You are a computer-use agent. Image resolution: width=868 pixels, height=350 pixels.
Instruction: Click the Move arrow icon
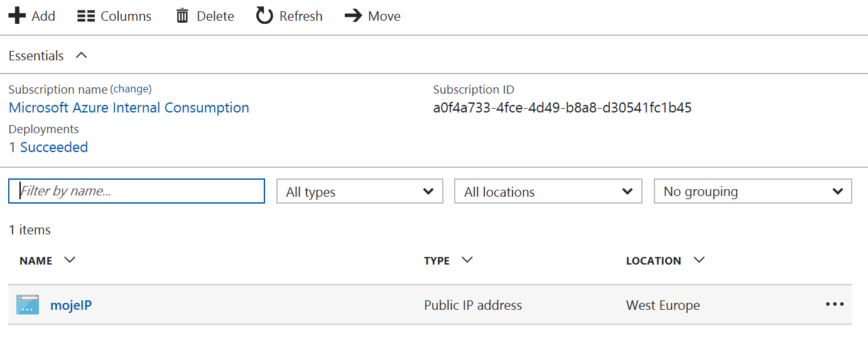pos(354,16)
